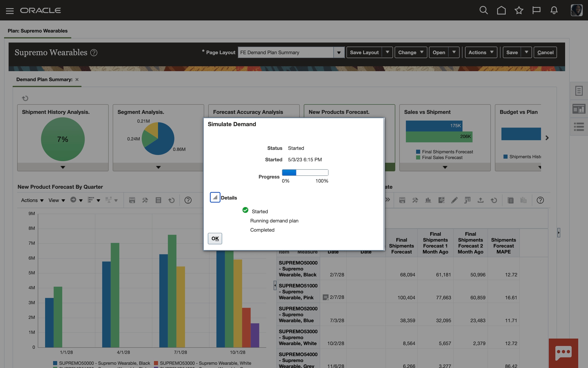Open Notifications bell icon
Image resolution: width=588 pixels, height=368 pixels.
pyautogui.click(x=554, y=10)
